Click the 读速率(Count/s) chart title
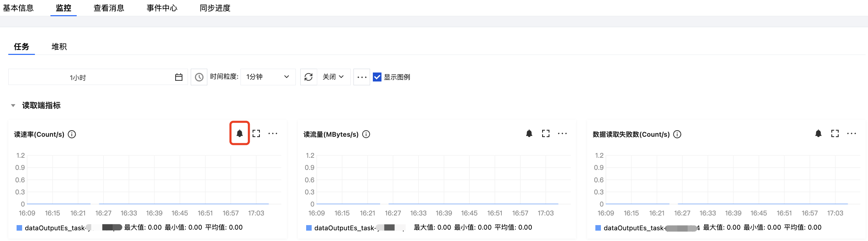868x241 pixels. point(39,134)
